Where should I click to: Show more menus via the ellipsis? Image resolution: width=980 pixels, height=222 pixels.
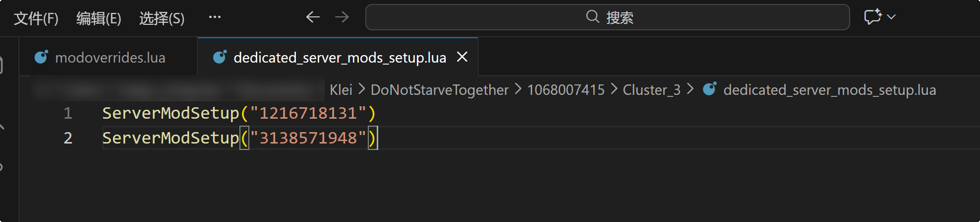click(215, 17)
